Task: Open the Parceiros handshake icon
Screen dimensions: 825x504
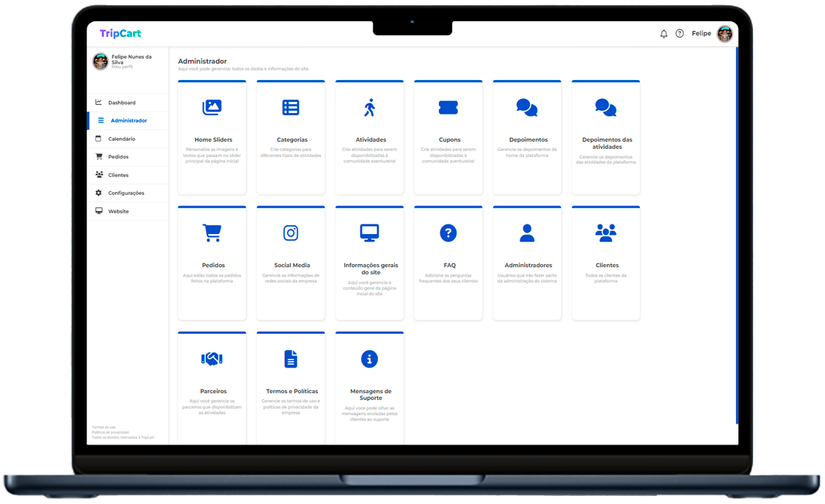Action: pyautogui.click(x=212, y=359)
